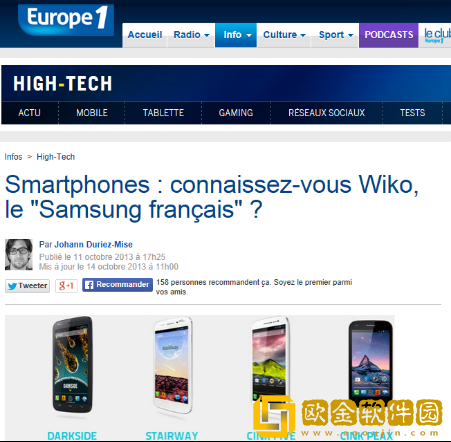Screen dimensions: 451x442
Task: Click the Google +1 button
Action: tap(66, 286)
